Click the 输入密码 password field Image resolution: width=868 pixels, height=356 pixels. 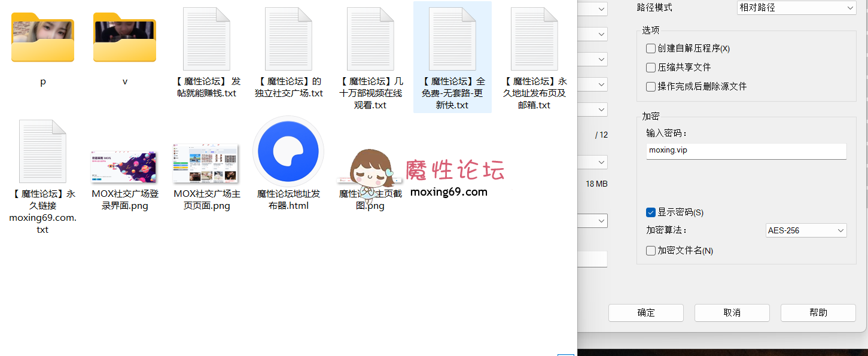coord(746,151)
